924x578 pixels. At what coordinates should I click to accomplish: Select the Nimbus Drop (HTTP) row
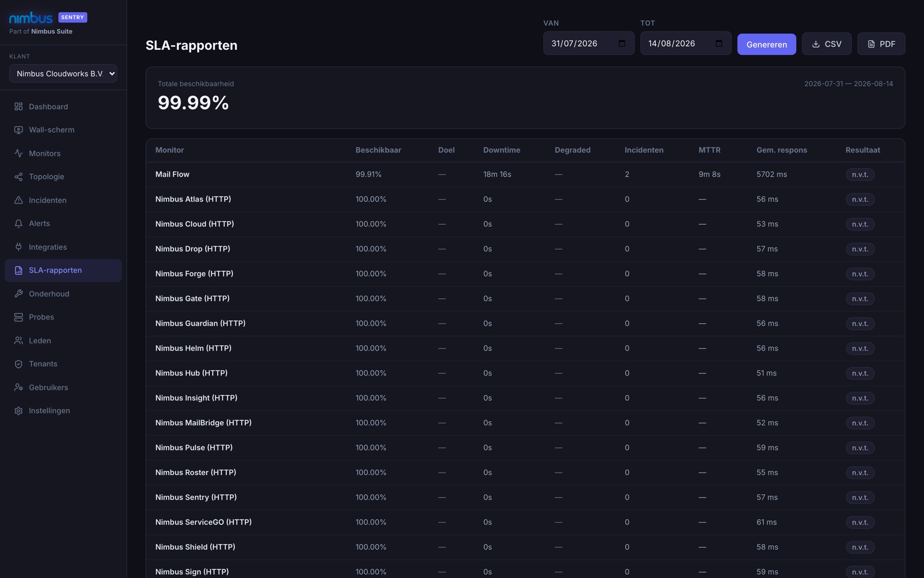pos(525,249)
